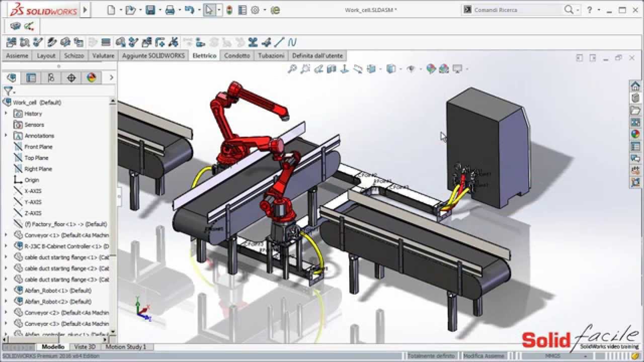This screenshot has height=362, width=644.
Task: Expand the Abfan_Robot<1> tree node
Action: pos(6,291)
